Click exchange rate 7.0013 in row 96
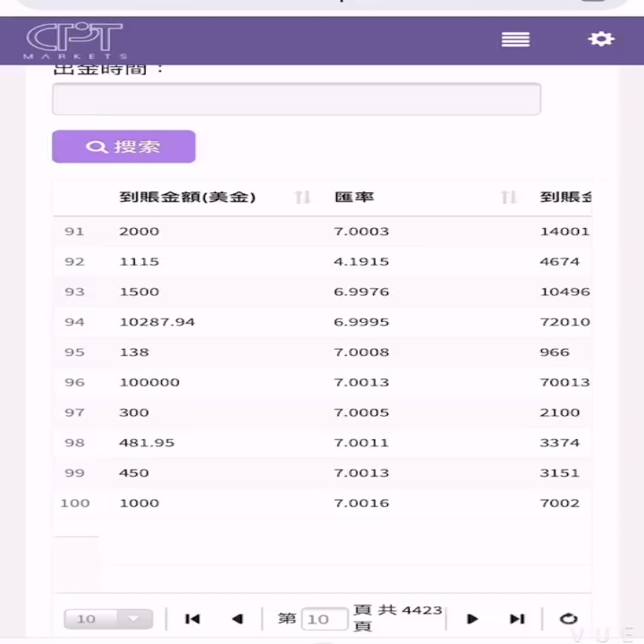 tap(361, 383)
